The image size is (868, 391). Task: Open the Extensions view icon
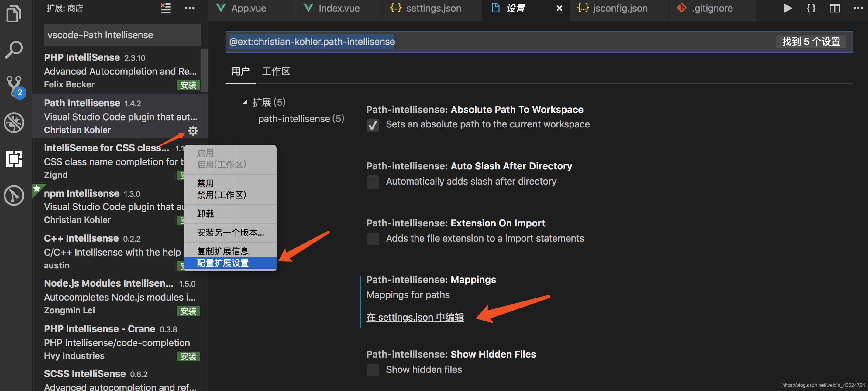click(14, 158)
